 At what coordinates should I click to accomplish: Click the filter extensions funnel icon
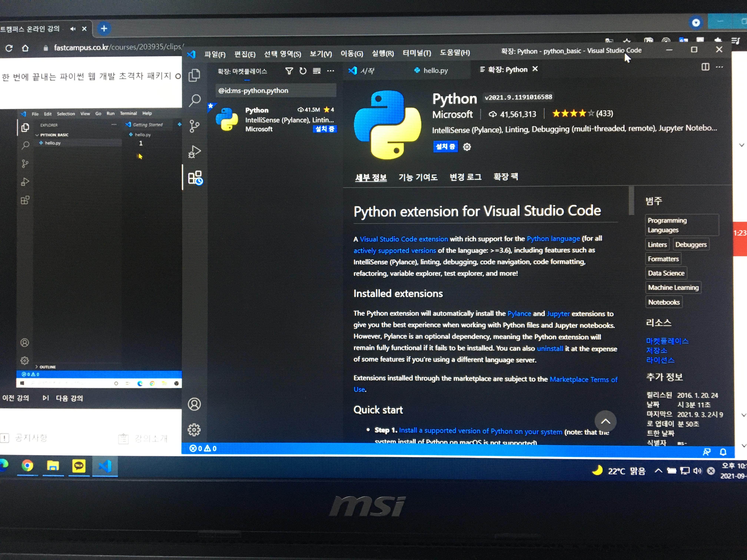pos(289,71)
